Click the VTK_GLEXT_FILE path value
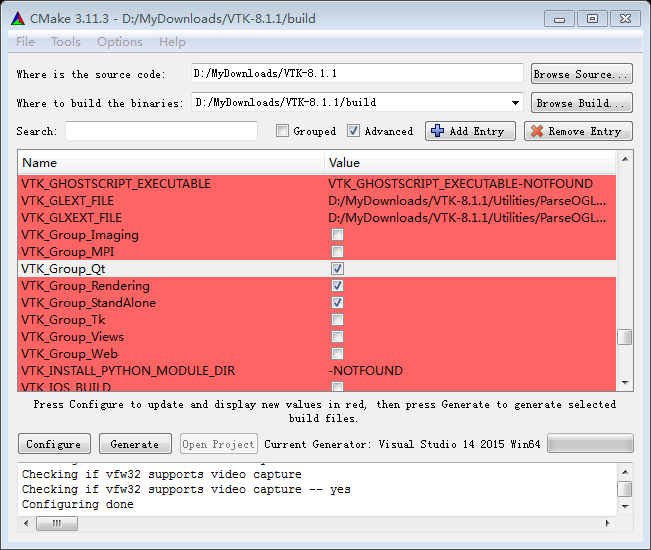 pyautogui.click(x=467, y=200)
